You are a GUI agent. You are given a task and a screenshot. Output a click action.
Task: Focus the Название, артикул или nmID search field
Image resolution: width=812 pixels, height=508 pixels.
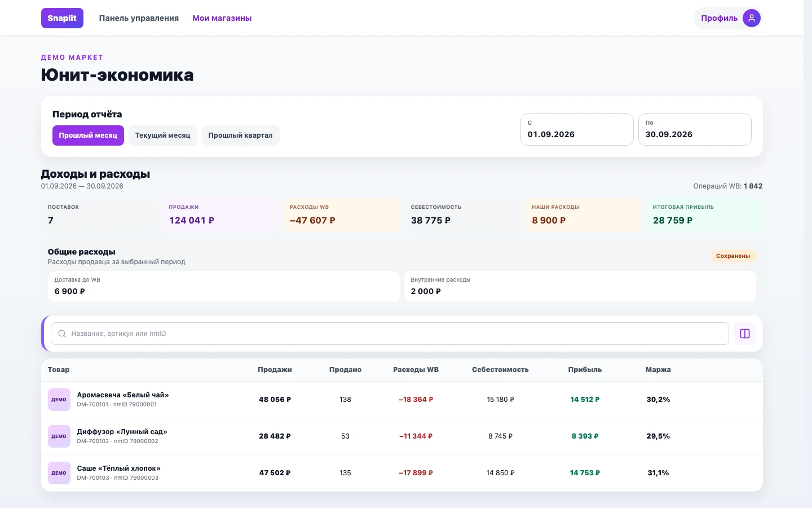pyautogui.click(x=390, y=334)
